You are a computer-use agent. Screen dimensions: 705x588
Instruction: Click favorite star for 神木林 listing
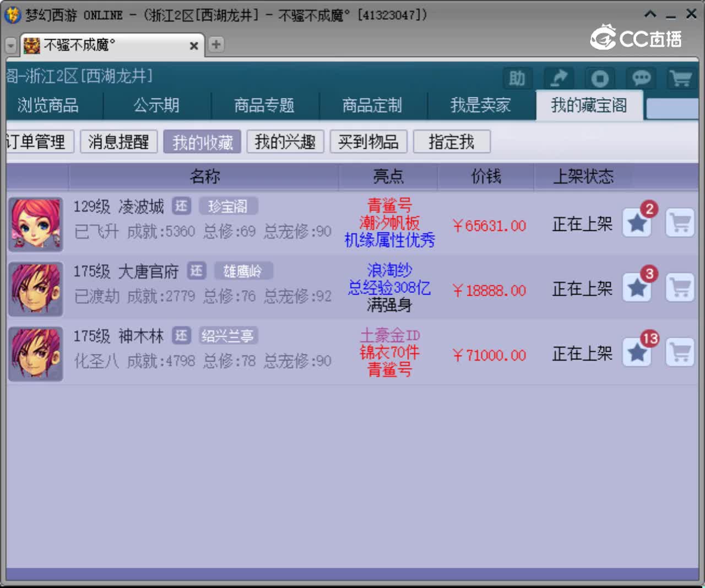(637, 352)
